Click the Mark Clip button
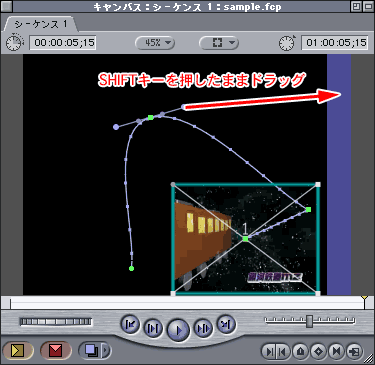Viewport: 375px width, 365px height. click(336, 351)
